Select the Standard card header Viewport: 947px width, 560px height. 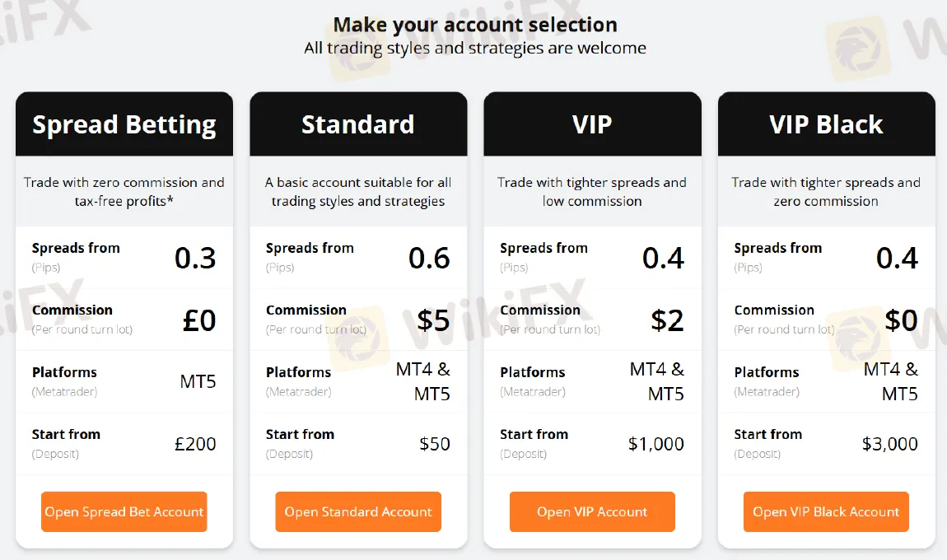358,124
